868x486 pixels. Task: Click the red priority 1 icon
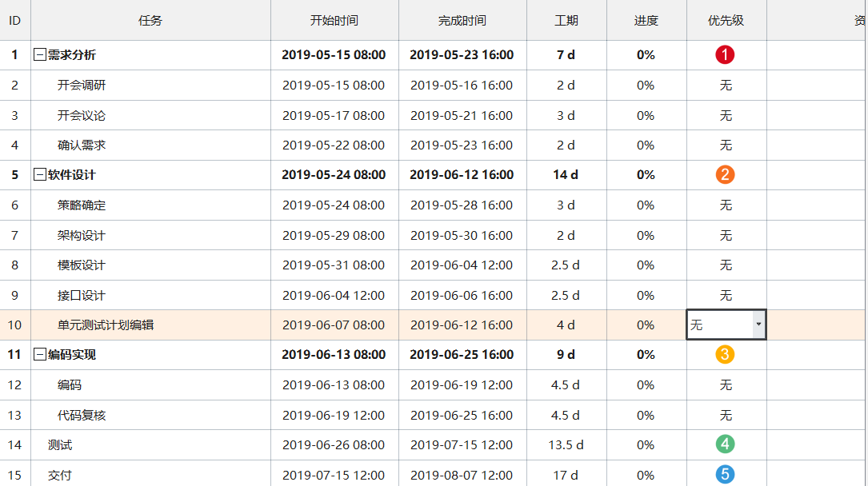(725, 55)
